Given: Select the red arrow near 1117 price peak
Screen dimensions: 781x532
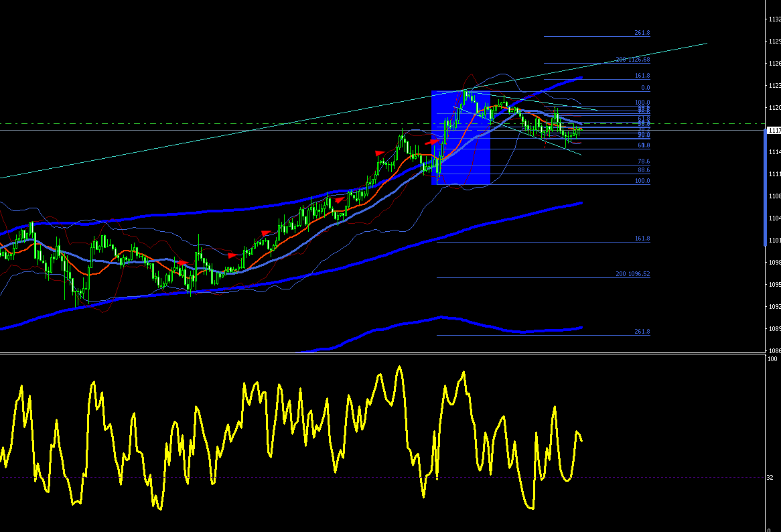Looking at the screenshot, I should pos(380,153).
